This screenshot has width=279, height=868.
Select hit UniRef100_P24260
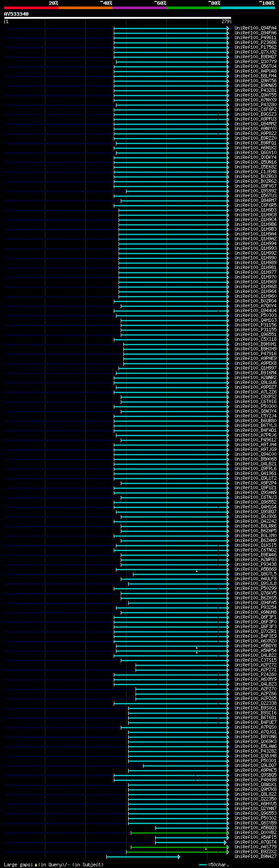pos(255,674)
